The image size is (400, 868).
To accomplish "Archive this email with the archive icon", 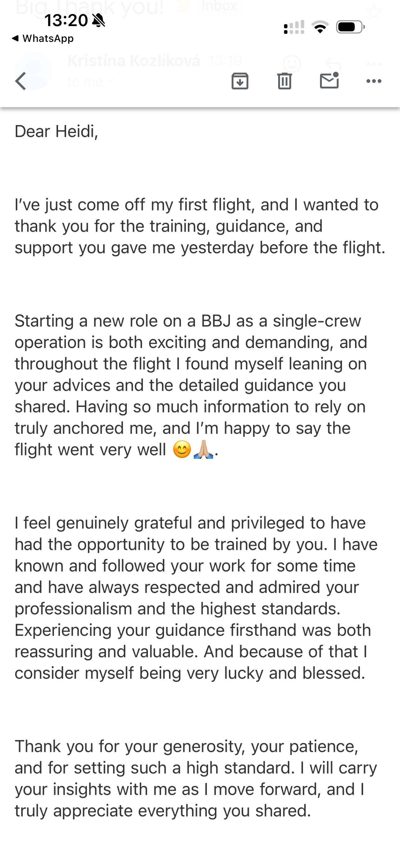I will point(240,81).
